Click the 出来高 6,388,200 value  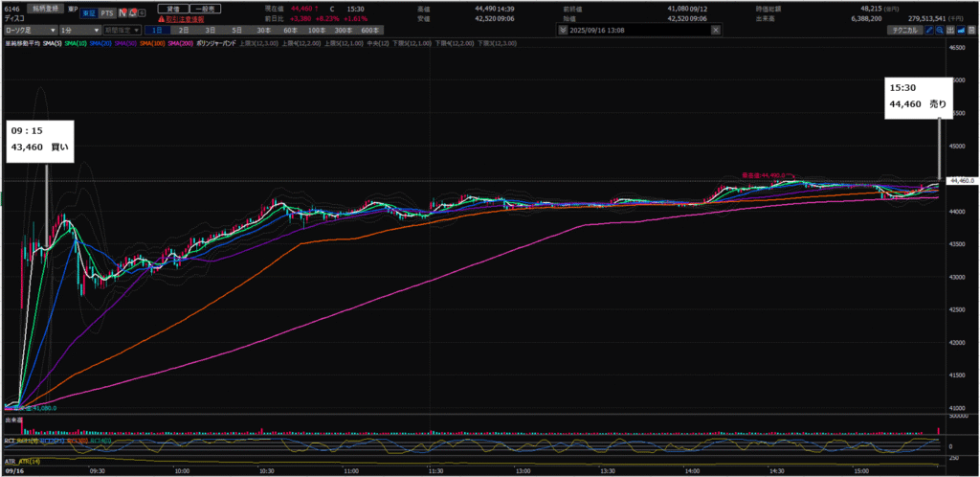866,19
